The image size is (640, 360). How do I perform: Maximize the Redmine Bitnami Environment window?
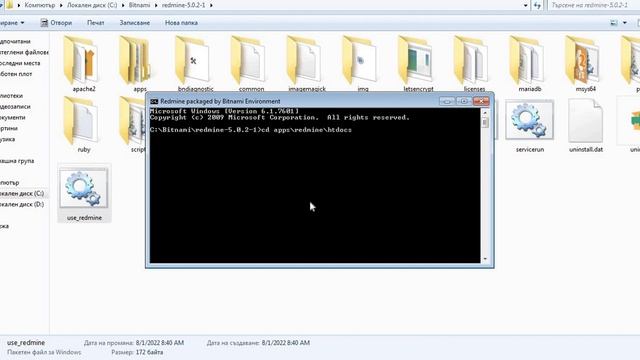click(464, 101)
